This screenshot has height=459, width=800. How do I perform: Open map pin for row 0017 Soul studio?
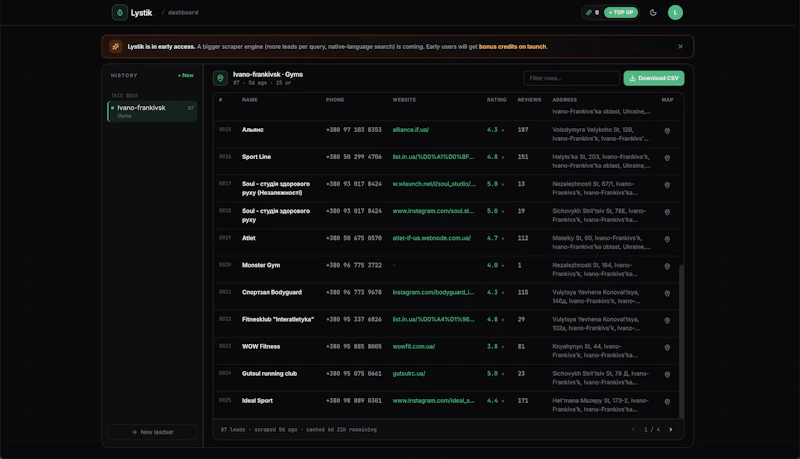pyautogui.click(x=667, y=185)
